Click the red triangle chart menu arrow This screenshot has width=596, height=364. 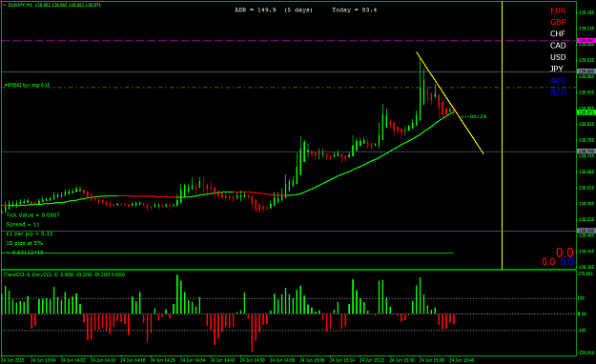click(4, 6)
